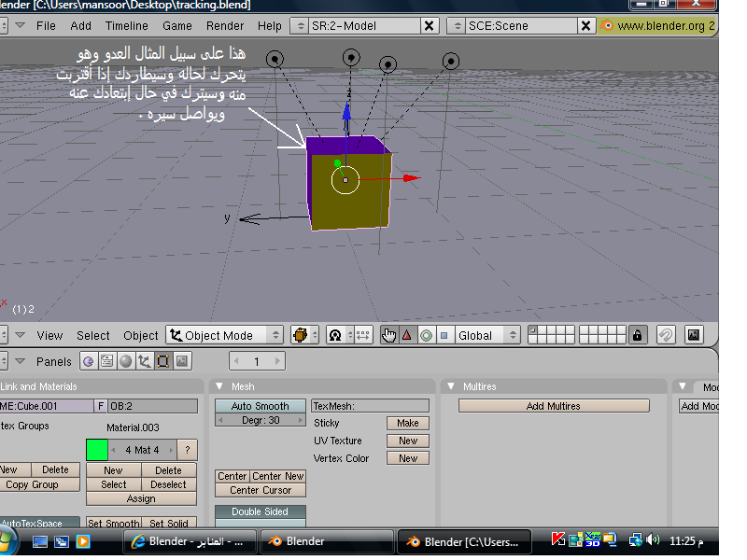Screen dimensions: 747x560
Task: Increase the frame number 1 arrow
Action: pos(277,361)
